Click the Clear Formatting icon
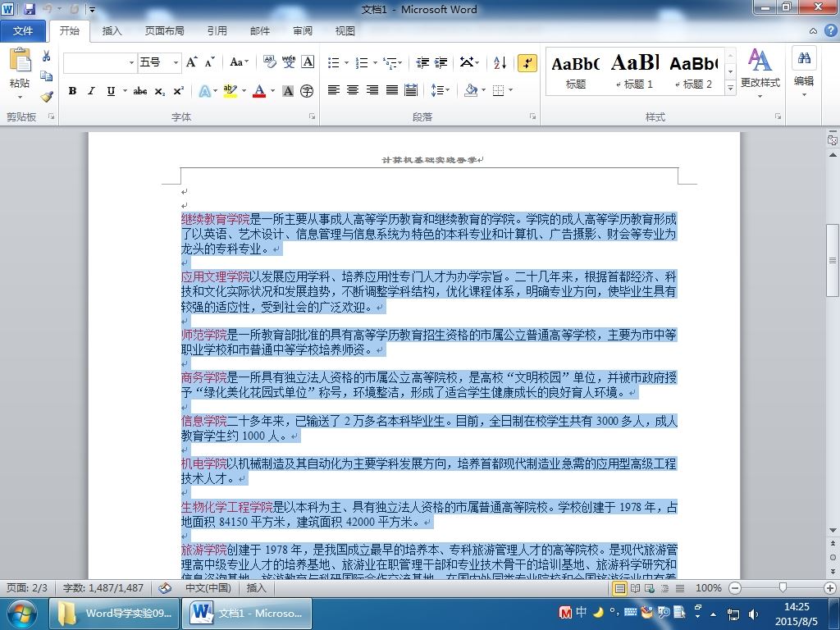840x630 pixels. pyautogui.click(x=269, y=62)
